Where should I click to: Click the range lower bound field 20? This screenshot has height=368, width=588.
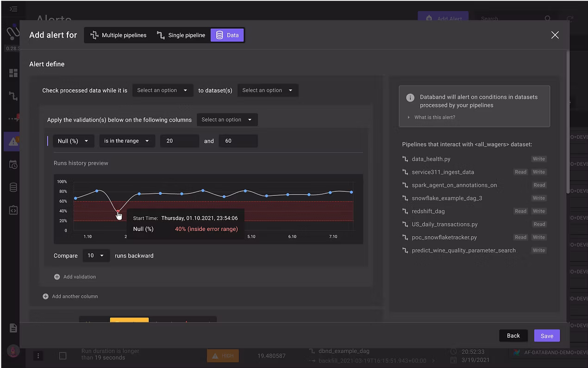point(180,141)
